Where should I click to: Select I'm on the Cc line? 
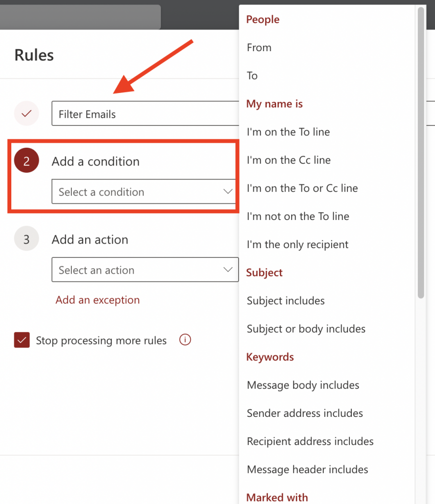(289, 160)
